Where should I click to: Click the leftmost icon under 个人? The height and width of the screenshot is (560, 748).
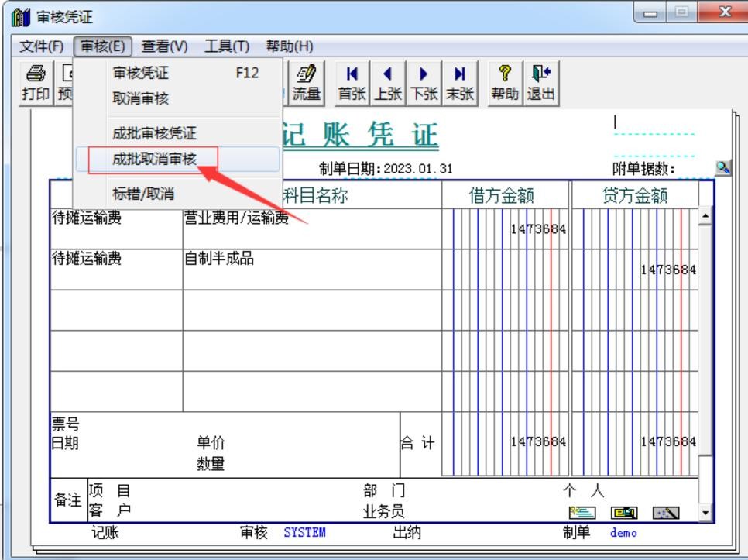(582, 513)
